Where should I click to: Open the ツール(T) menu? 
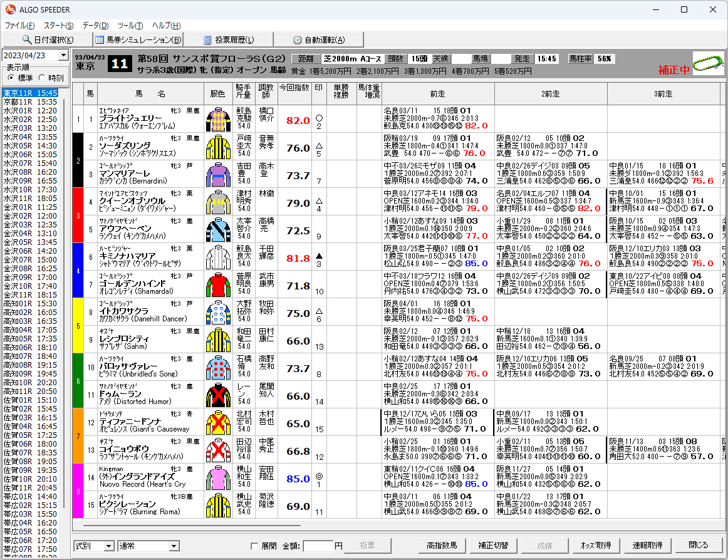[130, 26]
